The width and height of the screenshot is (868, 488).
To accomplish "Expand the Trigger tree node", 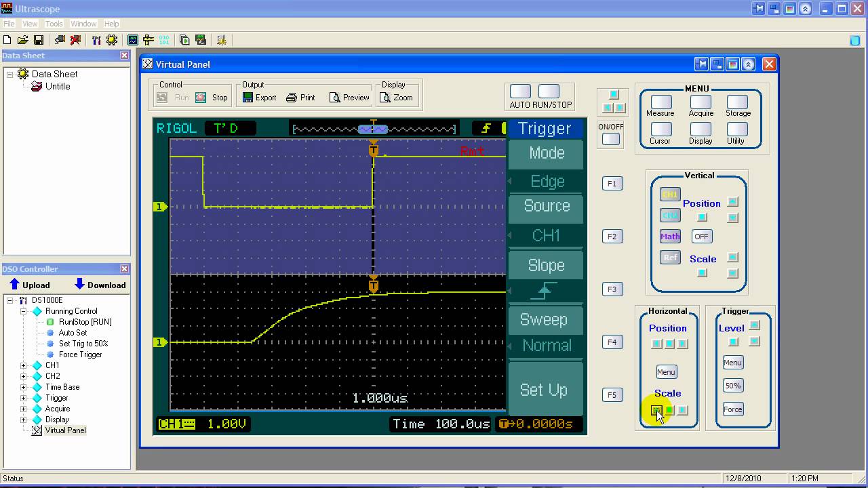I will click(x=24, y=398).
